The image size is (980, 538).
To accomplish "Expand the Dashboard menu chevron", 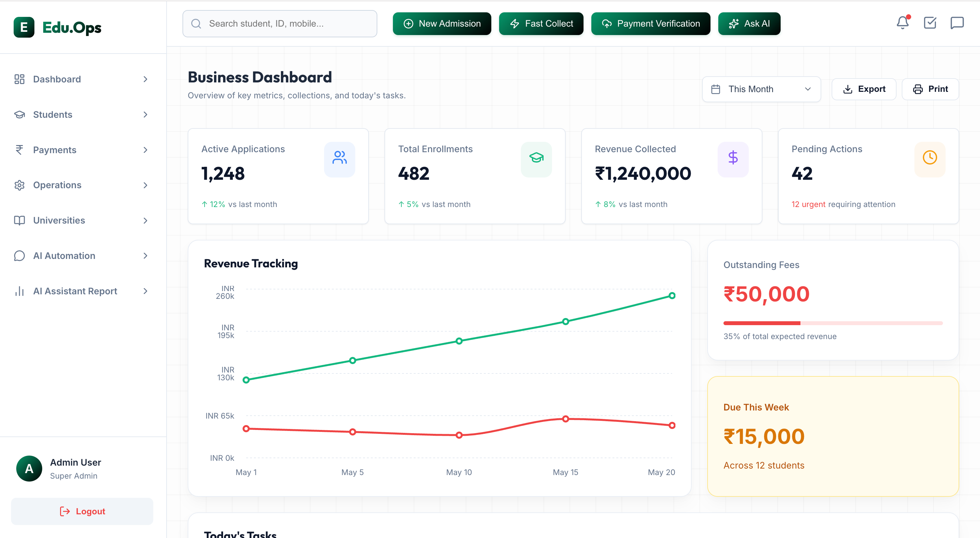I will pos(145,79).
